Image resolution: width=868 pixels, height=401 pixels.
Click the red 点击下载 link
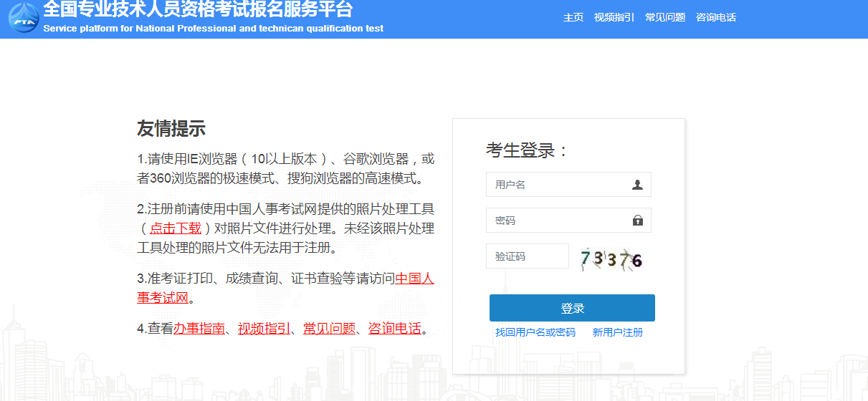(x=176, y=228)
